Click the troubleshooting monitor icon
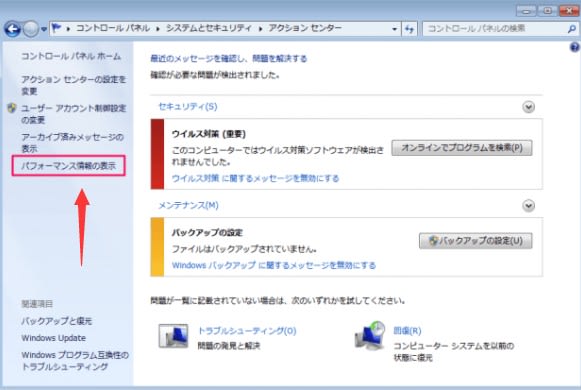This screenshot has height=390, width=581. click(x=173, y=336)
